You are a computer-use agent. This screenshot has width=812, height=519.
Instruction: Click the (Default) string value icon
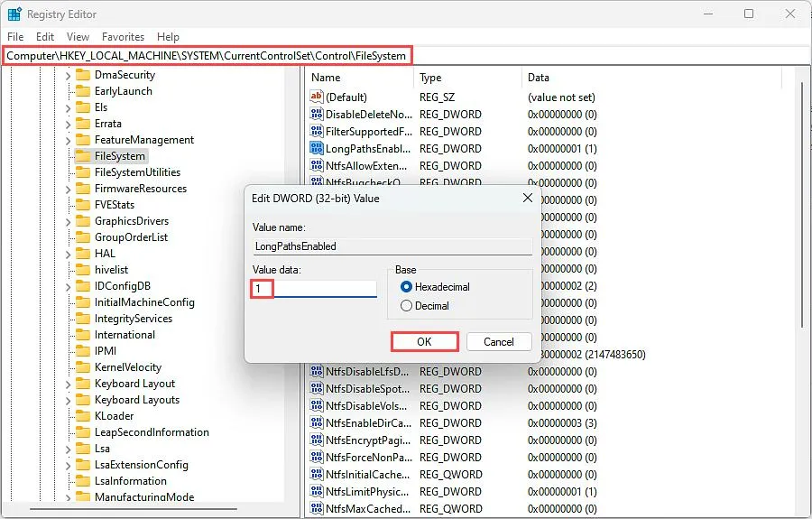(316, 97)
